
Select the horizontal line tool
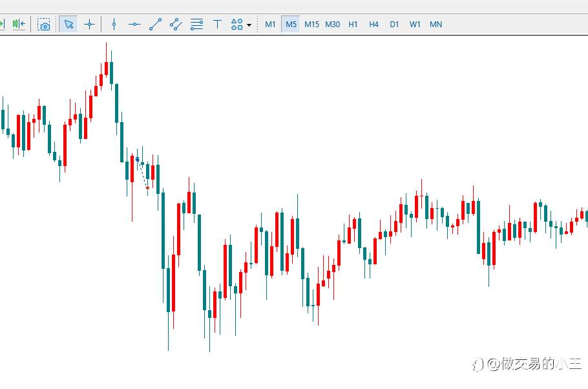point(134,25)
